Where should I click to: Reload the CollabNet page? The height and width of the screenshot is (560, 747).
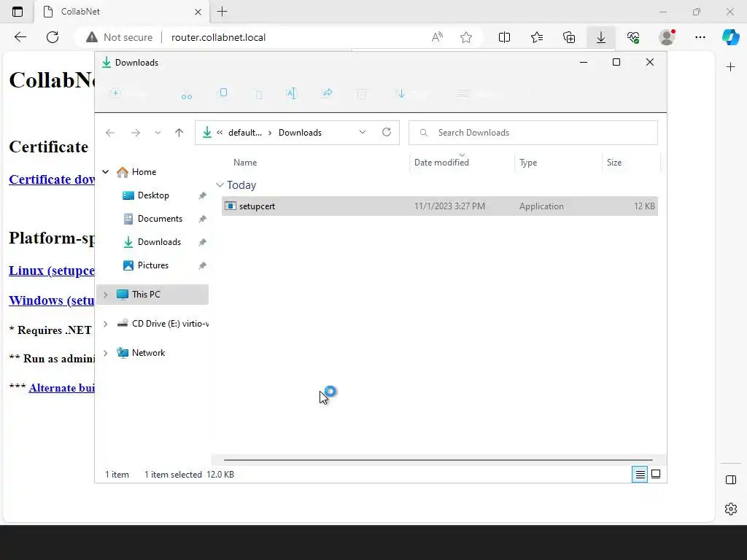click(53, 37)
